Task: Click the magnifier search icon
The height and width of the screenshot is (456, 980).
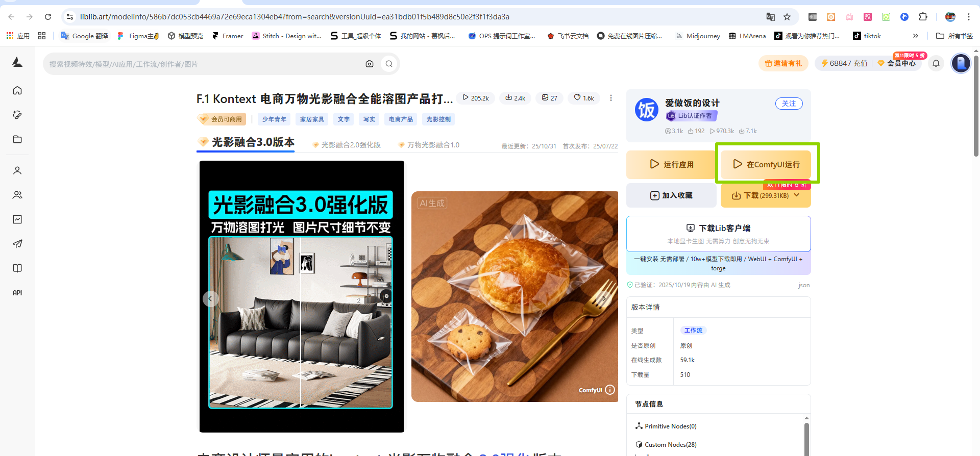Action: click(389, 64)
